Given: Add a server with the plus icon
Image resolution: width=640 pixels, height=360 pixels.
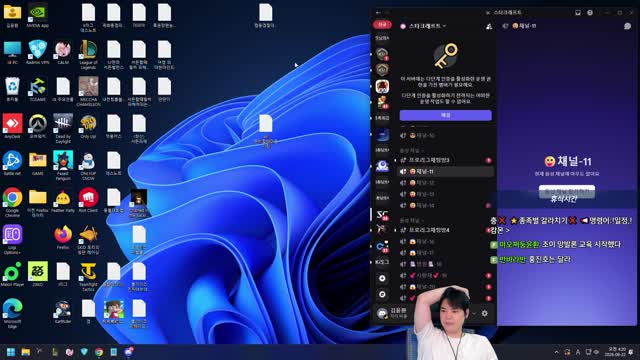Looking at the screenshot, I should 382,278.
